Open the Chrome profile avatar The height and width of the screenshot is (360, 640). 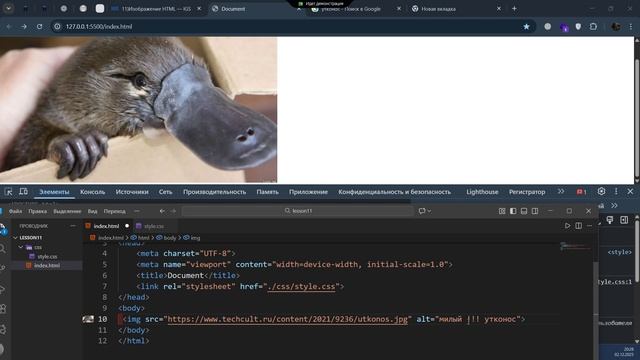click(616, 27)
